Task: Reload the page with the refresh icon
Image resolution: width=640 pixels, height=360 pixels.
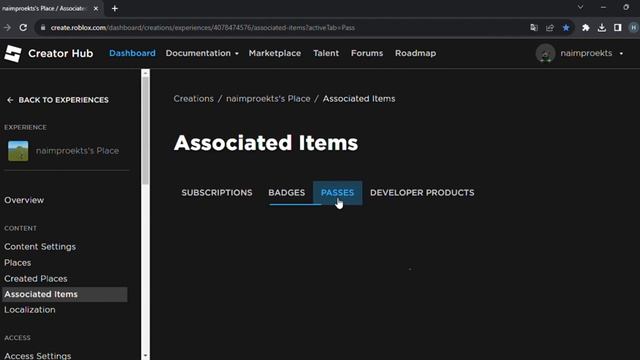Action: pos(23,28)
